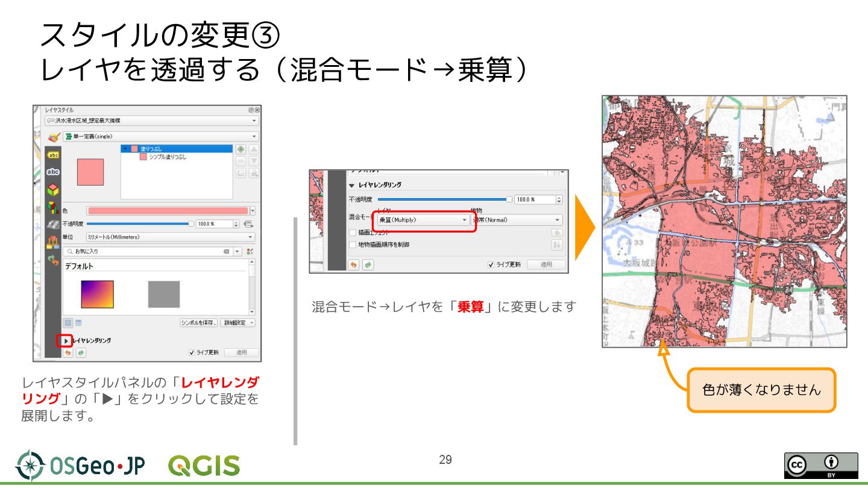Switch symbol list to list view
Image resolution: width=868 pixels, height=488 pixels.
tap(78, 323)
